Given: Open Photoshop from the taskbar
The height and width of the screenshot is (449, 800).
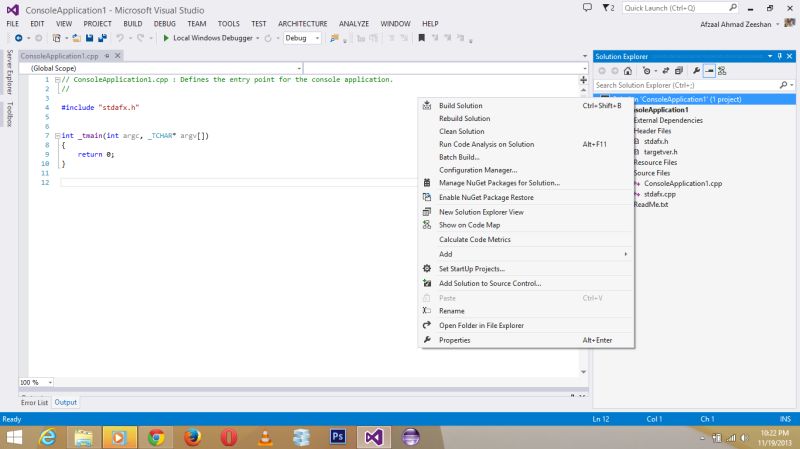Looking at the screenshot, I should [x=338, y=437].
